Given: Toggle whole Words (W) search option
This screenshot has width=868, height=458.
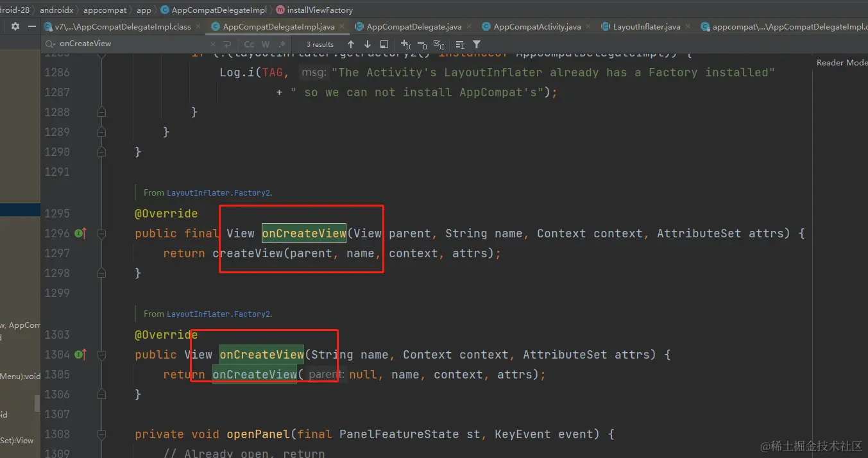Looking at the screenshot, I should (x=265, y=44).
